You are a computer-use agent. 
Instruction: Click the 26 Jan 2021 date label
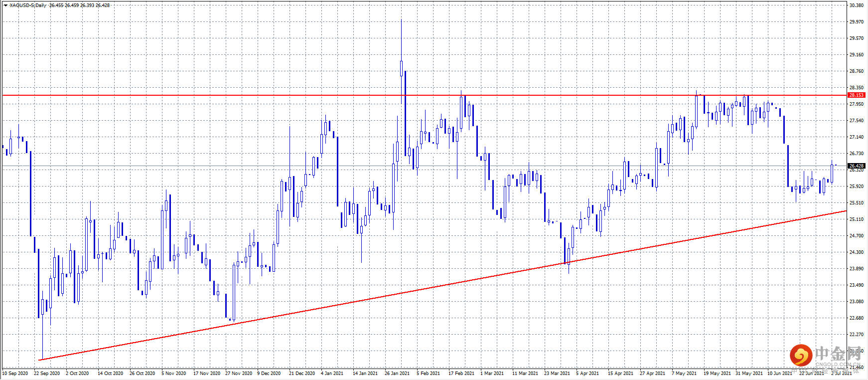[x=397, y=374]
